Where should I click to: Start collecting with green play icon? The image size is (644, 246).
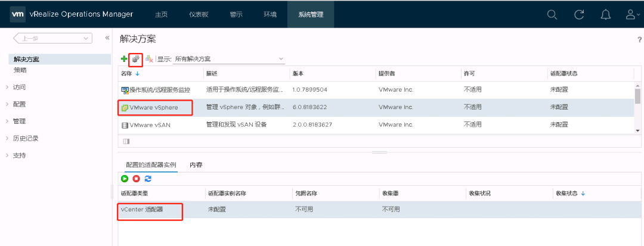125,179
